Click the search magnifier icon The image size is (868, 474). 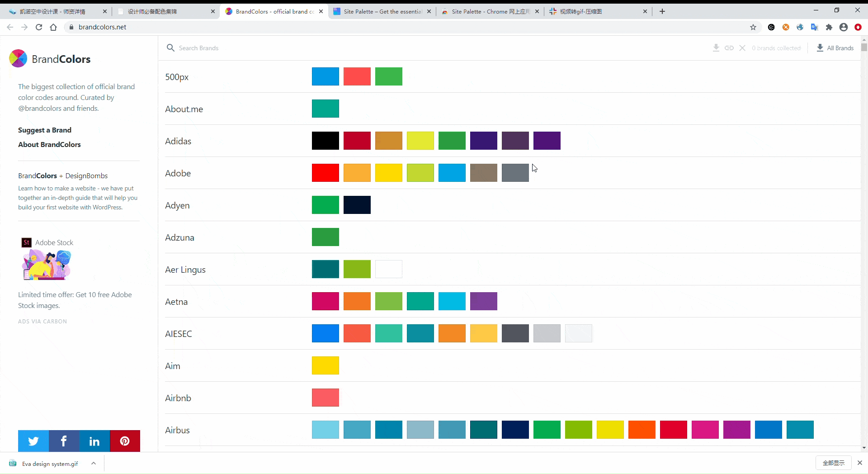(170, 48)
